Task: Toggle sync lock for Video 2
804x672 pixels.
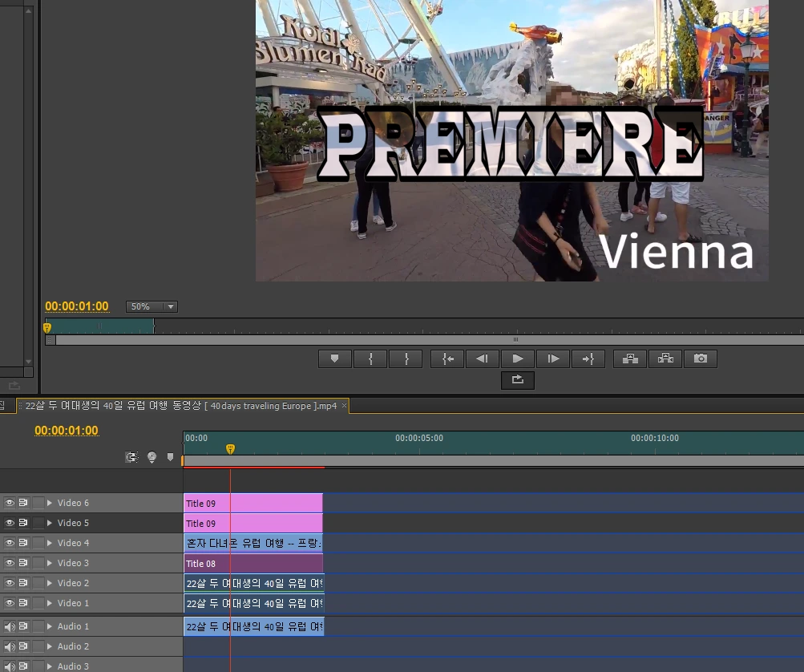Action: (x=23, y=583)
